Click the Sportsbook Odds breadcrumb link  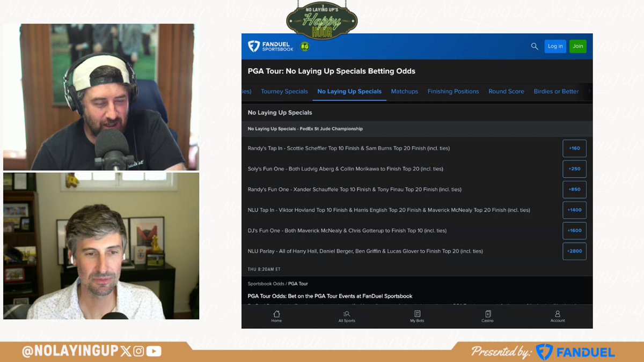(266, 284)
